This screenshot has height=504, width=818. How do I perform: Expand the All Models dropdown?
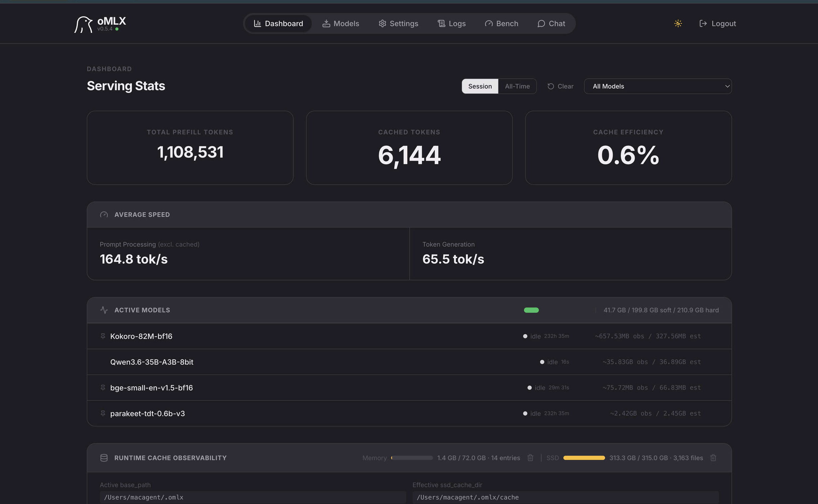coord(658,86)
